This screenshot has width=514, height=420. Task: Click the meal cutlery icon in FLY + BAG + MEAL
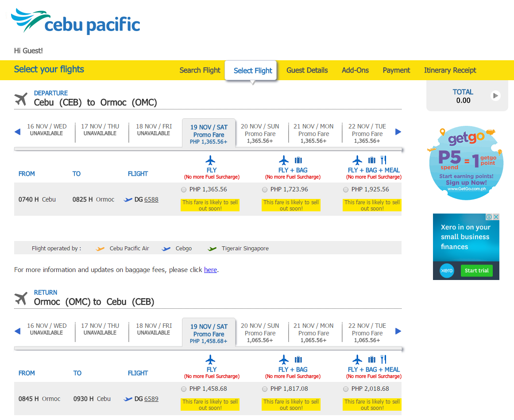(384, 159)
